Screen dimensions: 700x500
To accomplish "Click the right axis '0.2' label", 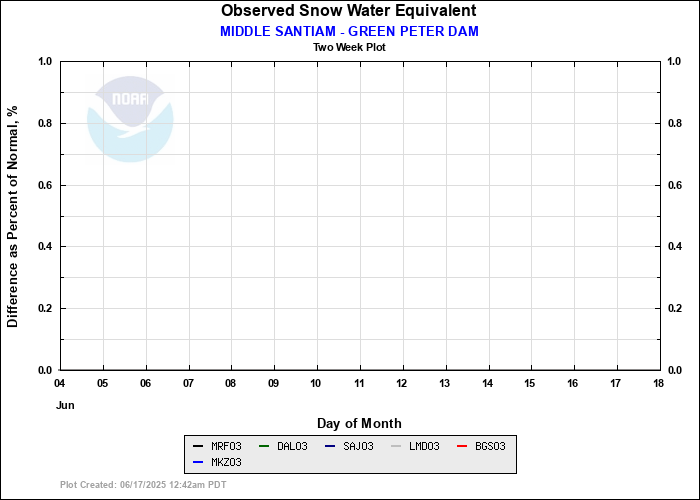I will click(x=675, y=308).
